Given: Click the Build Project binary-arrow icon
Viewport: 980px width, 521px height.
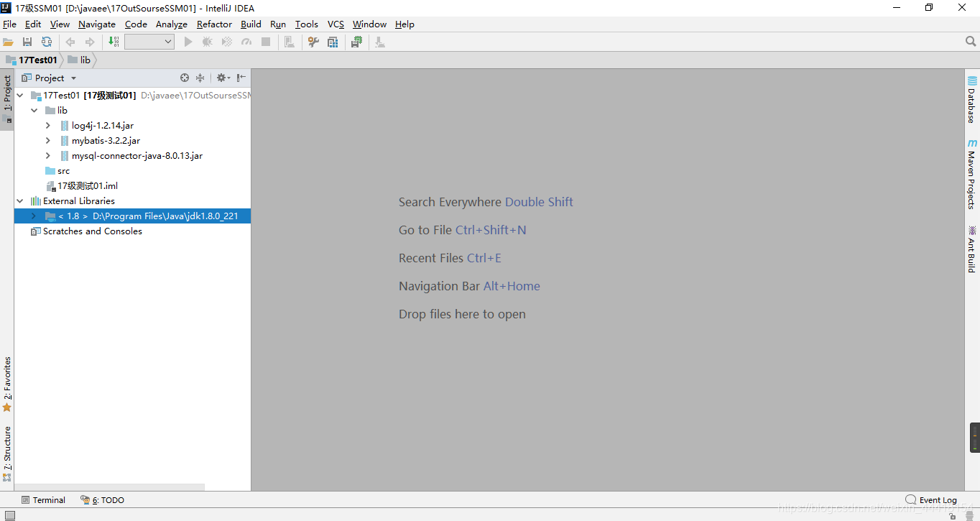Looking at the screenshot, I should [x=114, y=42].
